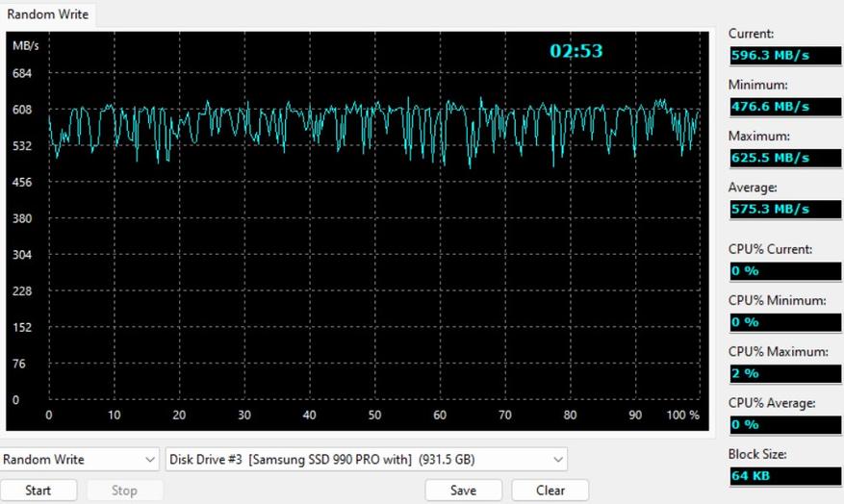844x504 pixels.
Task: Click the elapsed time 02:53 on graph
Action: click(575, 51)
